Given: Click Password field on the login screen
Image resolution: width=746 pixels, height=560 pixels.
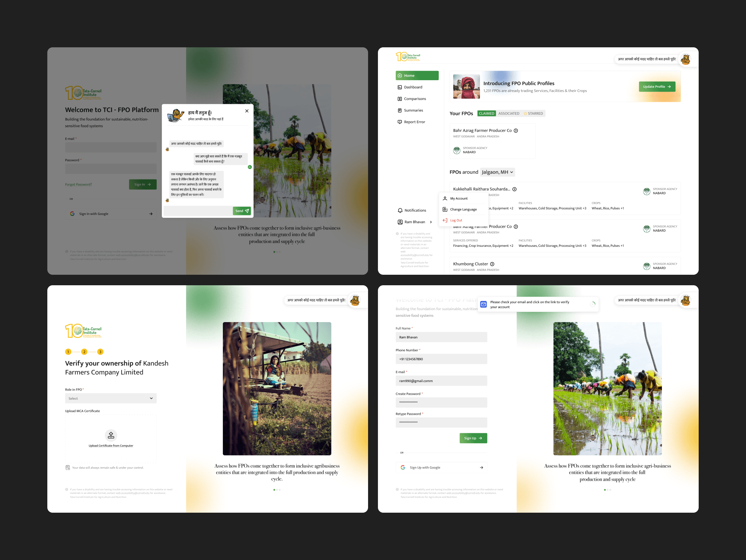Looking at the screenshot, I should [111, 169].
